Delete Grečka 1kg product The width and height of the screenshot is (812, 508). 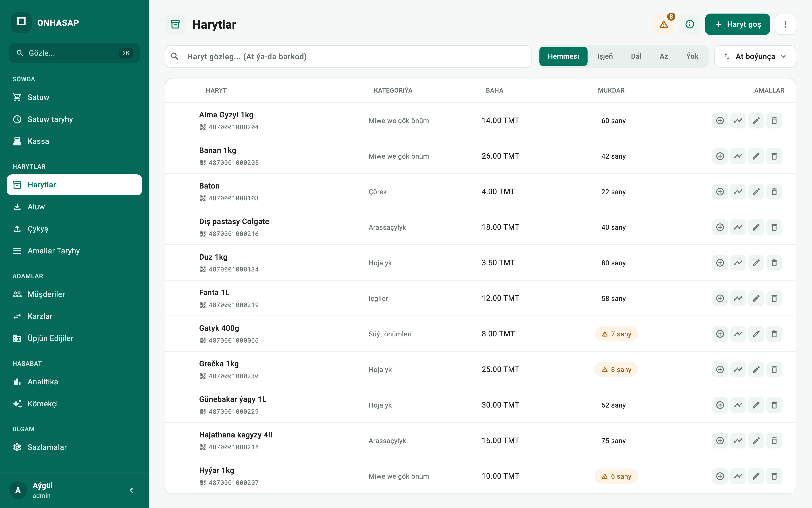click(x=774, y=370)
